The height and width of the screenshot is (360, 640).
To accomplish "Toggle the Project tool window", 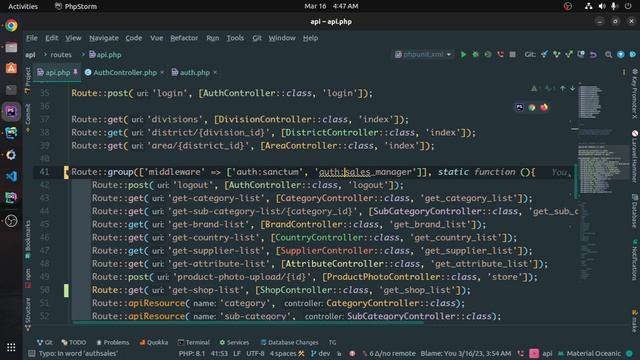I will tap(28, 80).
